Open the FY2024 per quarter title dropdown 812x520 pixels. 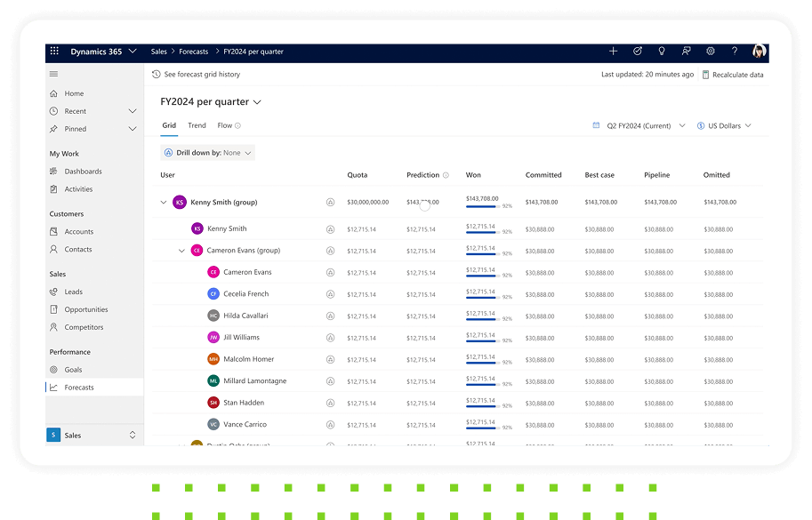tap(257, 102)
